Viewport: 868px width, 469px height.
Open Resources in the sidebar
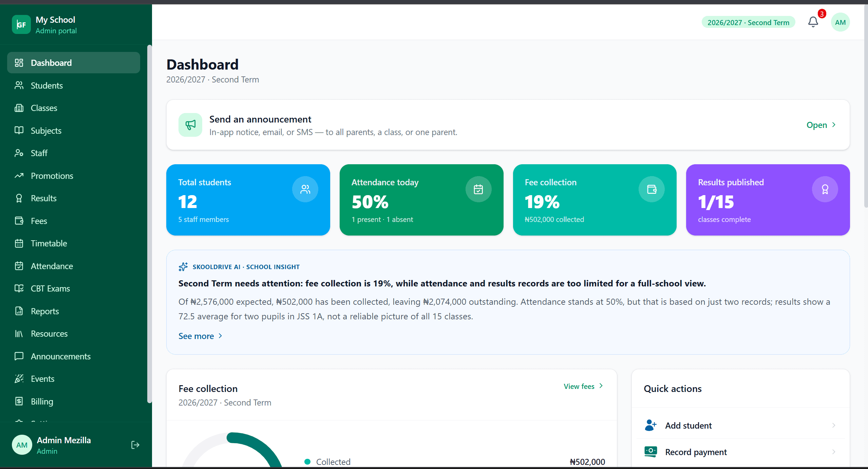[74, 334]
